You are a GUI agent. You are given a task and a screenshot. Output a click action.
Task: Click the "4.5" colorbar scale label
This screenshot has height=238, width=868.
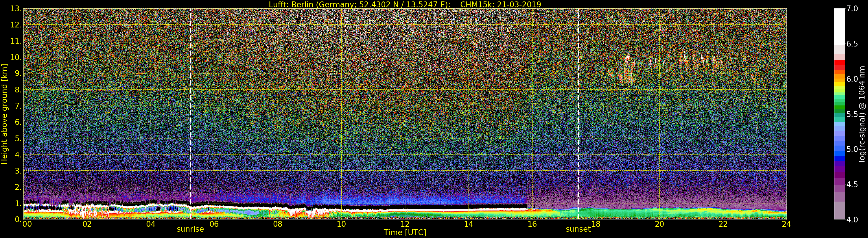pos(852,185)
